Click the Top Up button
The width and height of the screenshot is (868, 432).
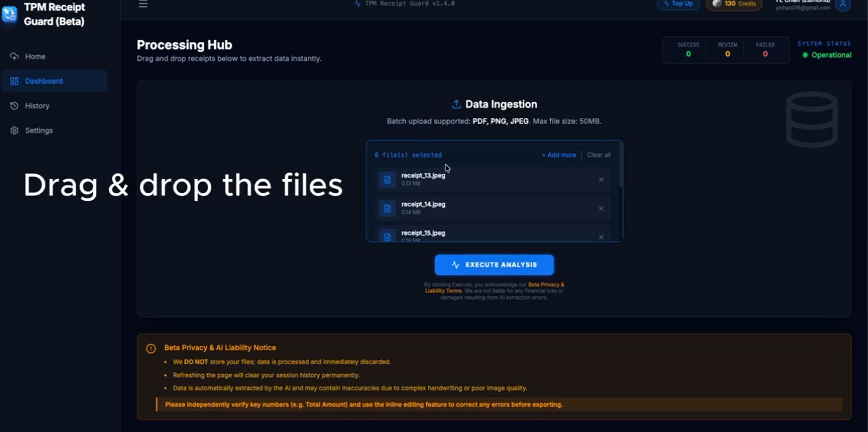click(678, 4)
